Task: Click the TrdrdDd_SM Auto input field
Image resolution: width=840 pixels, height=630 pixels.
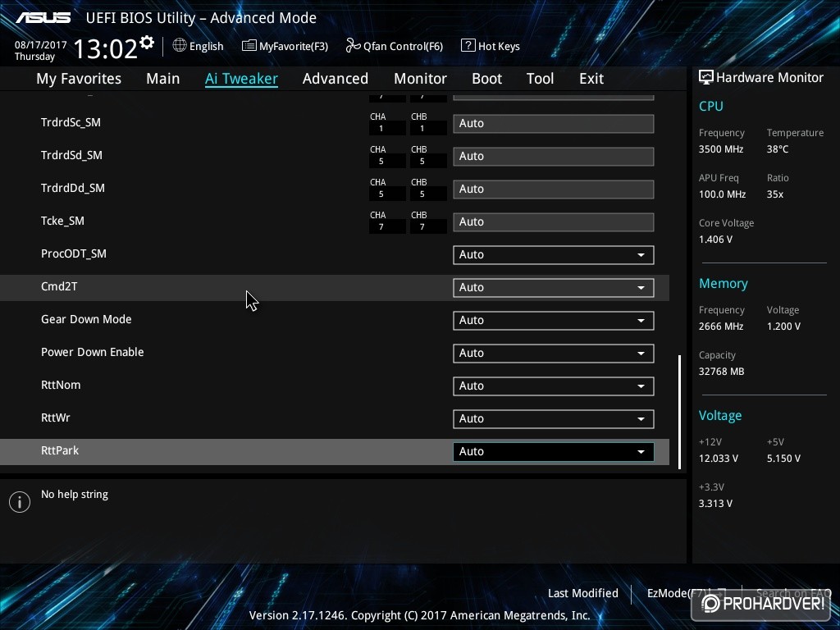Action: [554, 189]
